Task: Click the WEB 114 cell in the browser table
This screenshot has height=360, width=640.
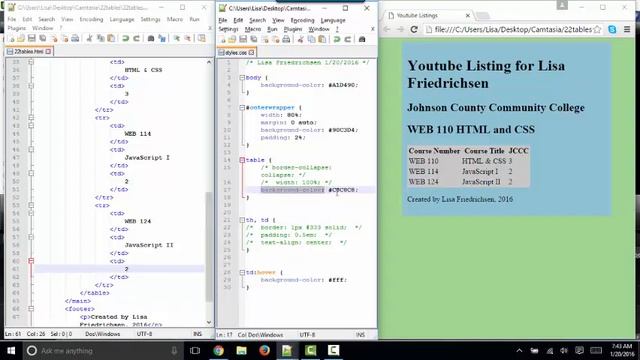Action: coord(423,171)
